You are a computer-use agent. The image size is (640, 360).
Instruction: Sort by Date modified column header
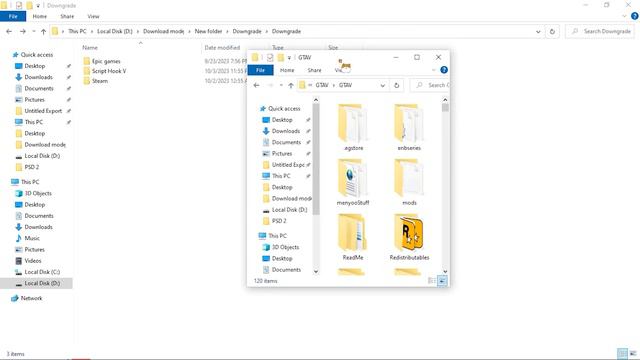point(222,48)
